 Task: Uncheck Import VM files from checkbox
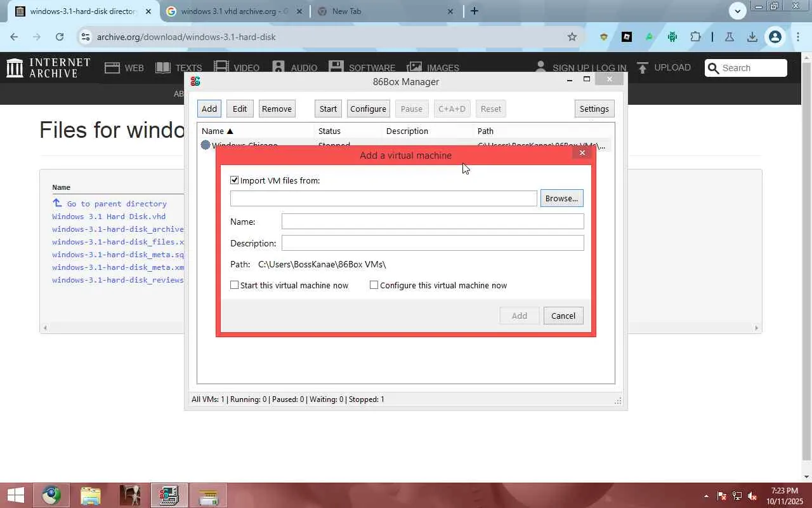tap(235, 180)
